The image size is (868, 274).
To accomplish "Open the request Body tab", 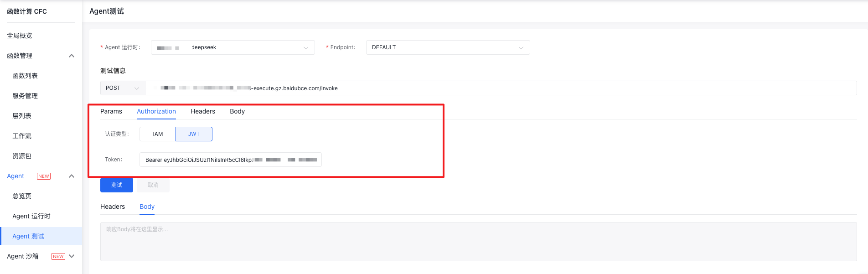I will point(237,111).
